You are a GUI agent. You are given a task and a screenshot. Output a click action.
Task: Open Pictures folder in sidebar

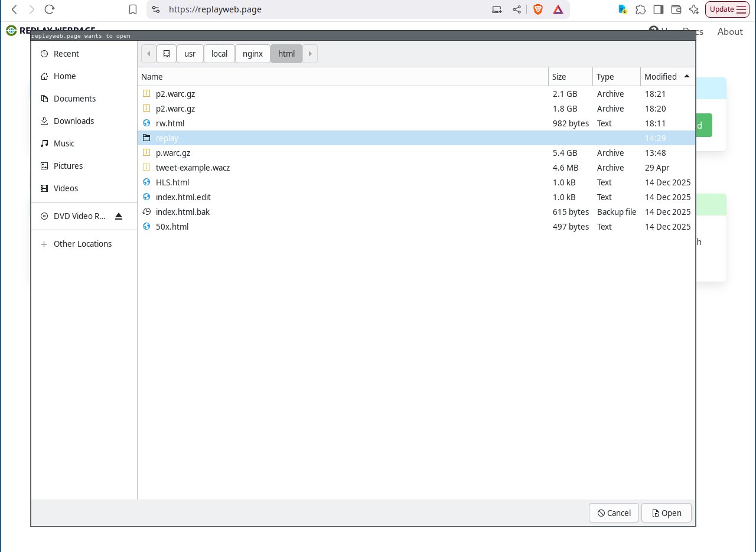pos(84,166)
